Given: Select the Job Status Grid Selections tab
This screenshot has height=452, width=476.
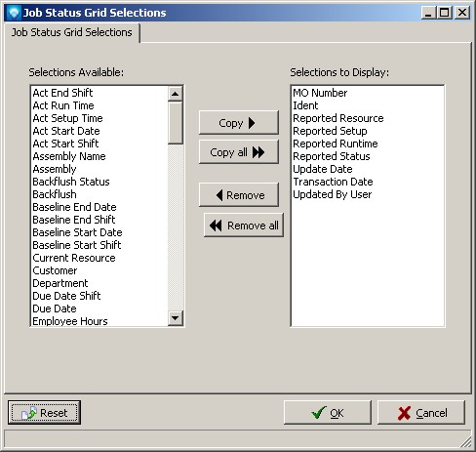Looking at the screenshot, I should (72, 32).
